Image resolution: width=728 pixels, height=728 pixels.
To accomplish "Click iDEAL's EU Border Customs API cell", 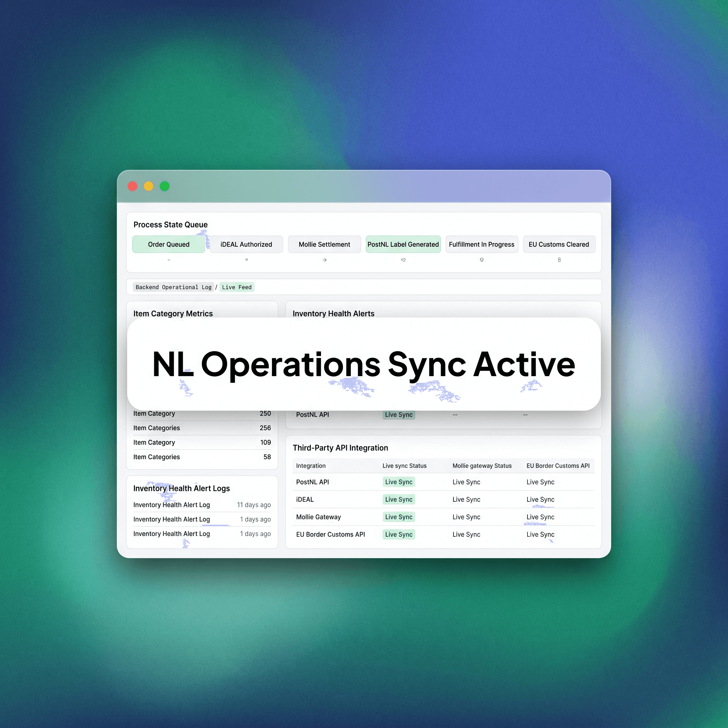I will click(540, 499).
